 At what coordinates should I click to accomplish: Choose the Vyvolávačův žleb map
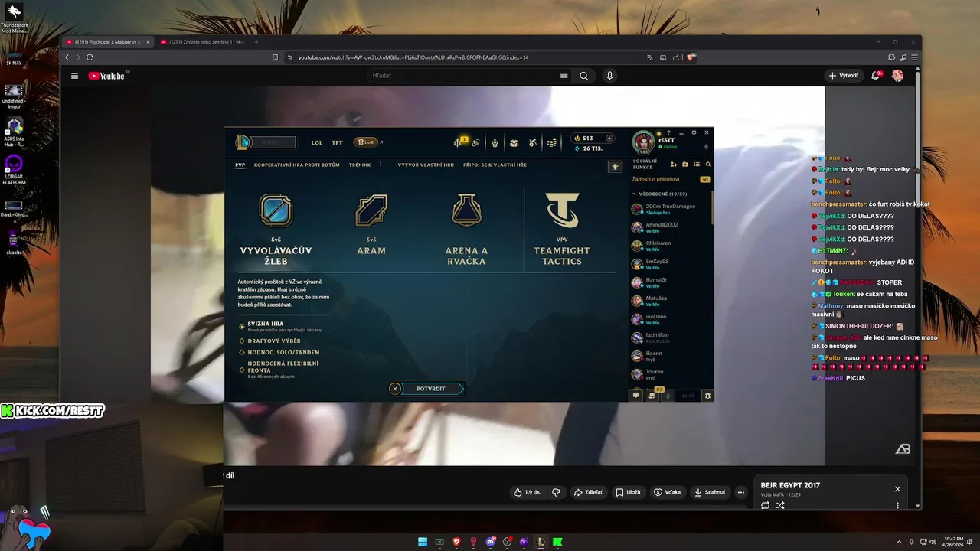click(x=276, y=228)
